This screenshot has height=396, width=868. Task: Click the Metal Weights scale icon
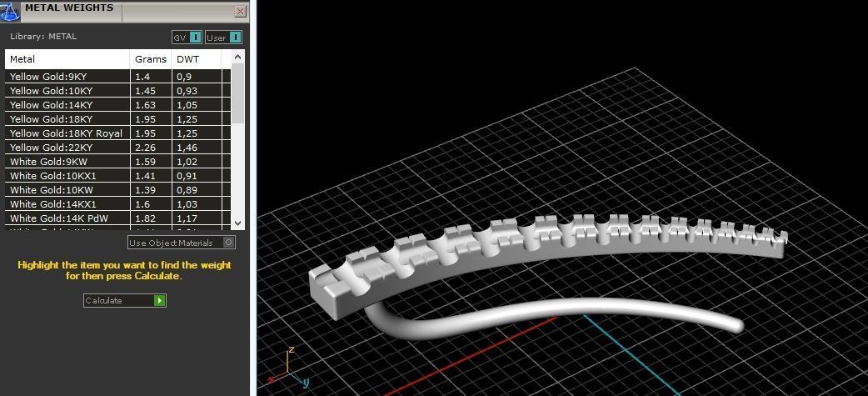tap(10, 11)
